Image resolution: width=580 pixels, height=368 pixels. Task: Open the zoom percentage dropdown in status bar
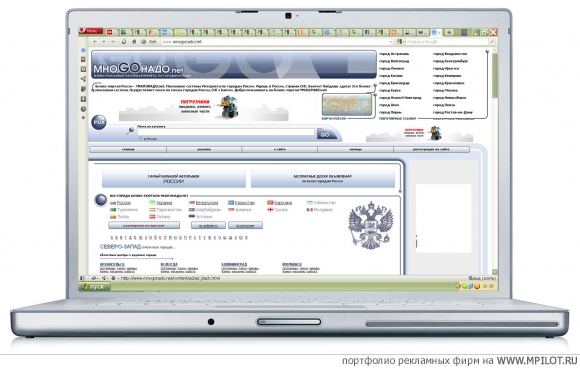coord(482,278)
